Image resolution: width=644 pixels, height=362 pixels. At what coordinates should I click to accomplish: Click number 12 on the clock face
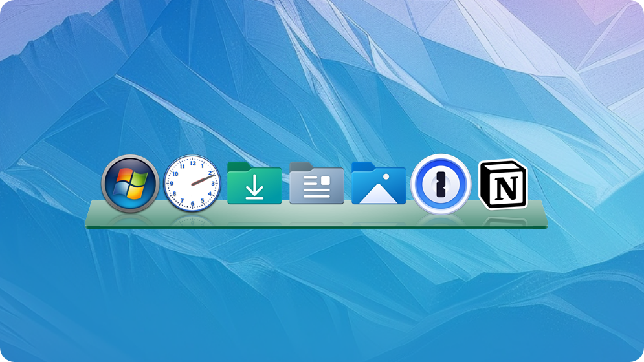pos(193,163)
